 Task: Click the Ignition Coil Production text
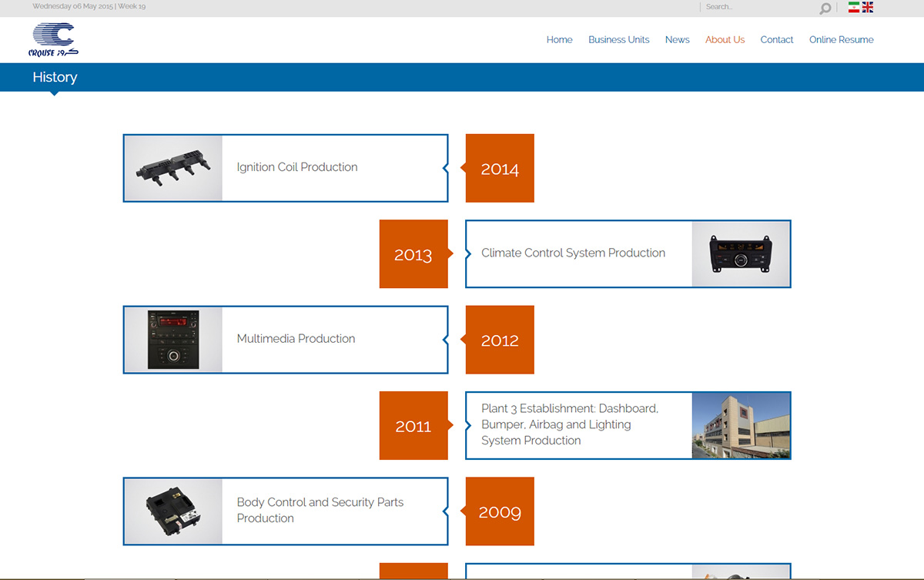point(297,167)
